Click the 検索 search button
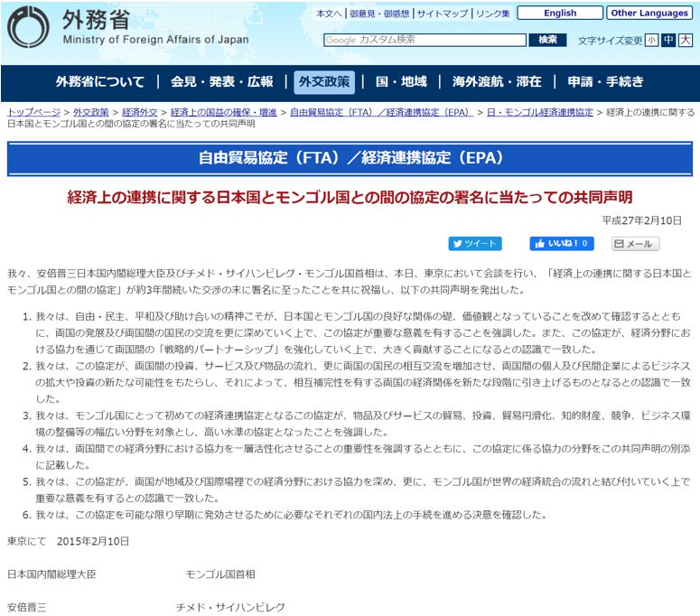Image resolution: width=700 pixels, height=616 pixels. [547, 40]
